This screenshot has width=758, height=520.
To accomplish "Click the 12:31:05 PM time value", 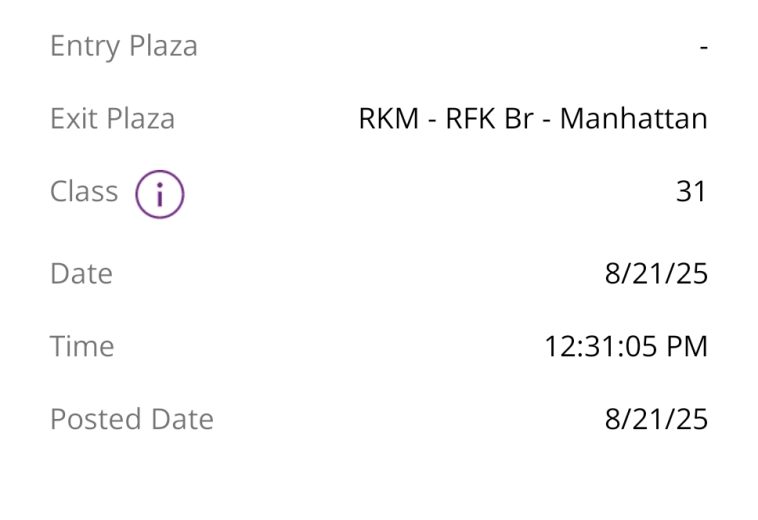I will coord(626,347).
